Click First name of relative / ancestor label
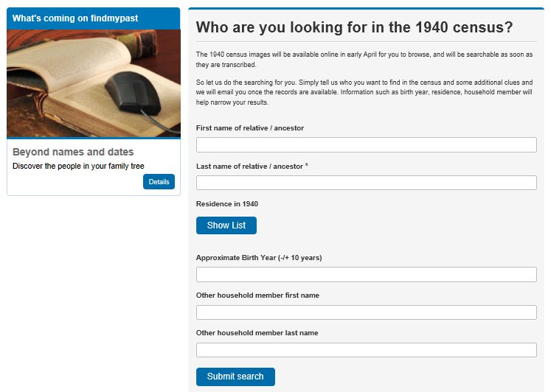 (x=250, y=128)
